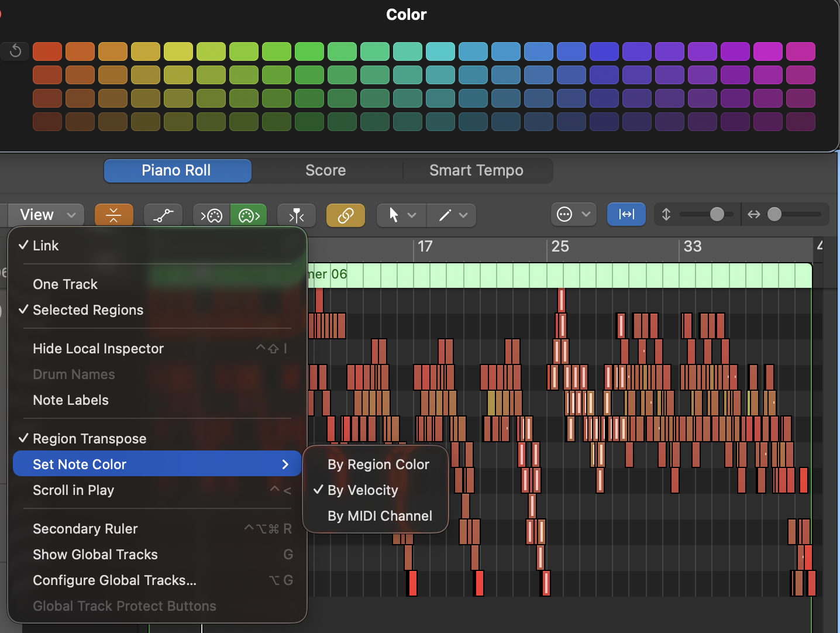The image size is (840, 633).
Task: Choose By MIDI Channel from submenu
Action: [x=380, y=516]
